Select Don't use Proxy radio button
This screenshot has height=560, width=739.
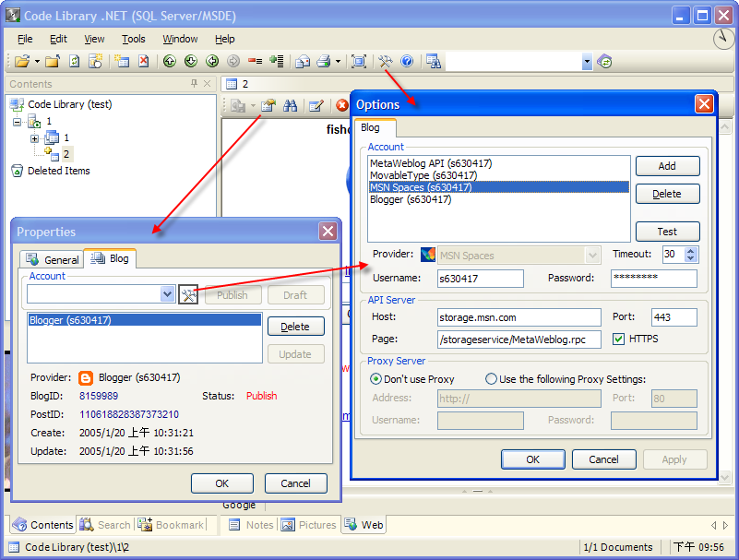pyautogui.click(x=375, y=378)
